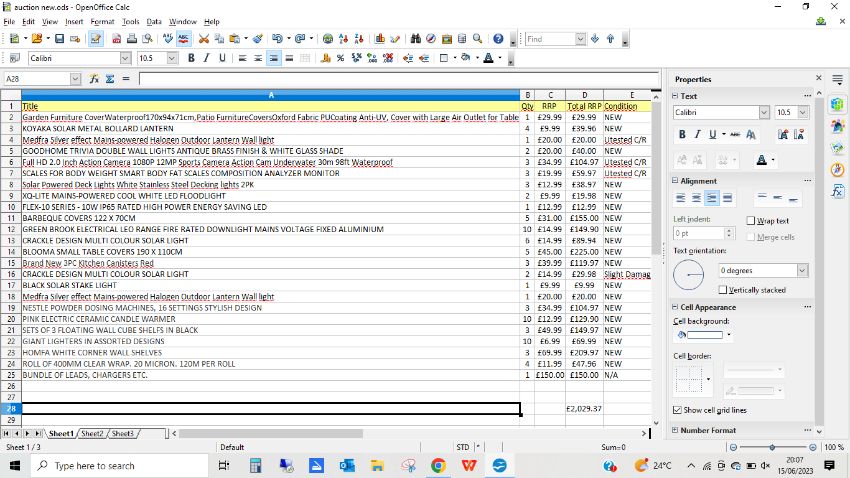This screenshot has width=850, height=478.
Task: Export directly as PDF icon
Action: (117, 39)
